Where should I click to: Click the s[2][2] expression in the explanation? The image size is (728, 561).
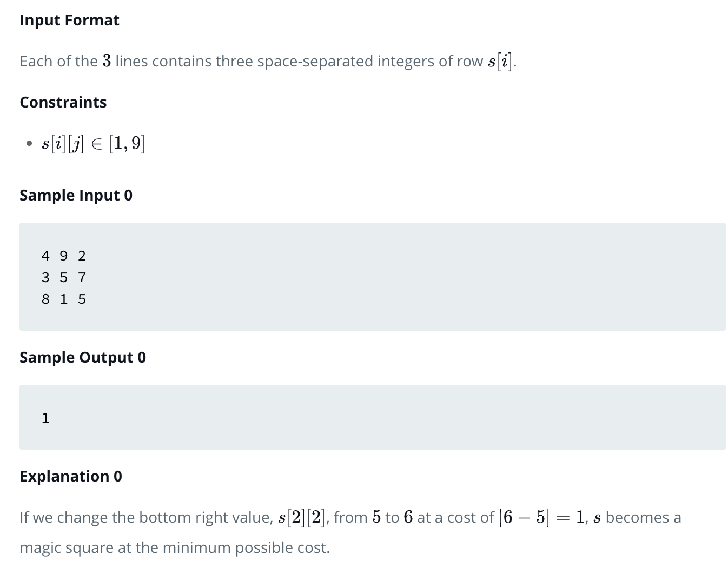tap(301, 517)
